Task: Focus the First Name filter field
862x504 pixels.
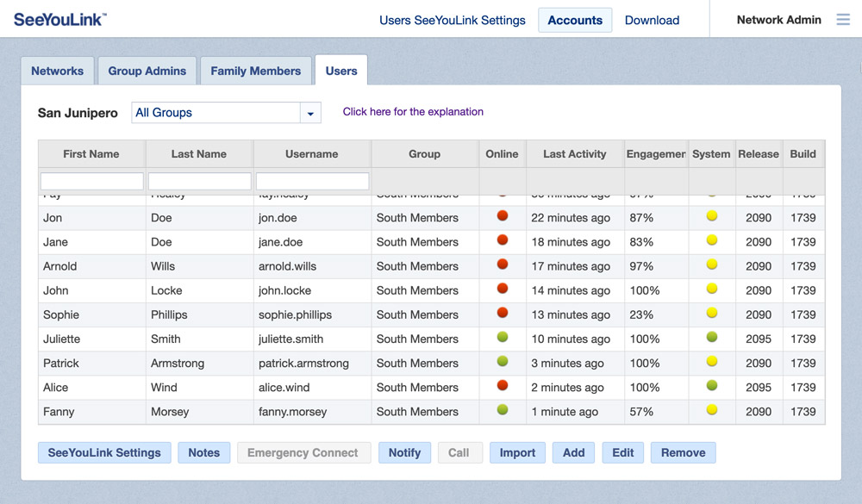Action: point(92,182)
